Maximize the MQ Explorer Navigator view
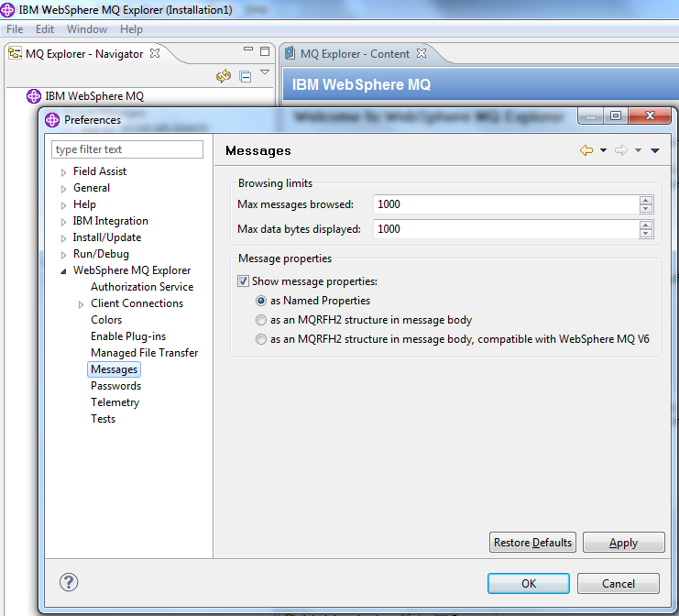This screenshot has height=616, width=679. point(265,51)
